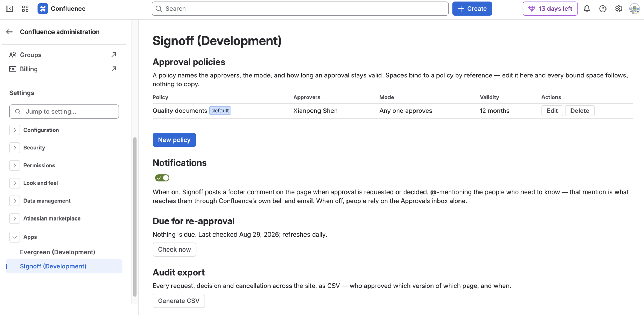
Task: Click the '12 months' validity cell
Action: pos(495,111)
